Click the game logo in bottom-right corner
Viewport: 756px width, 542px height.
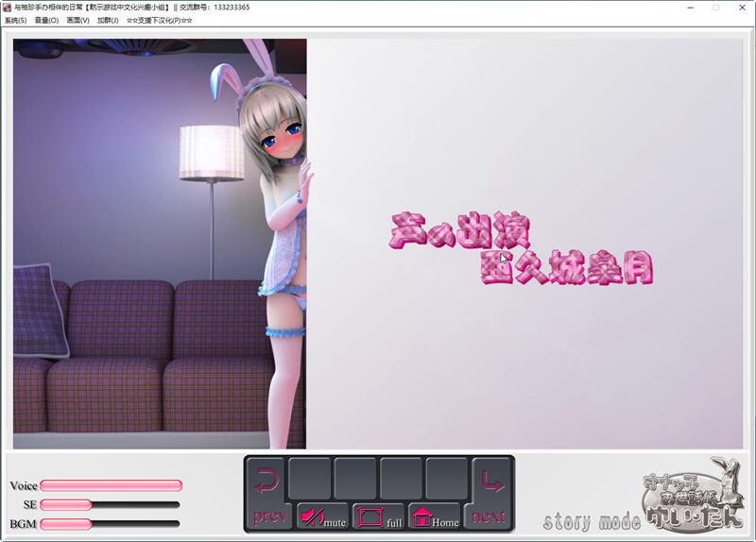(693, 499)
